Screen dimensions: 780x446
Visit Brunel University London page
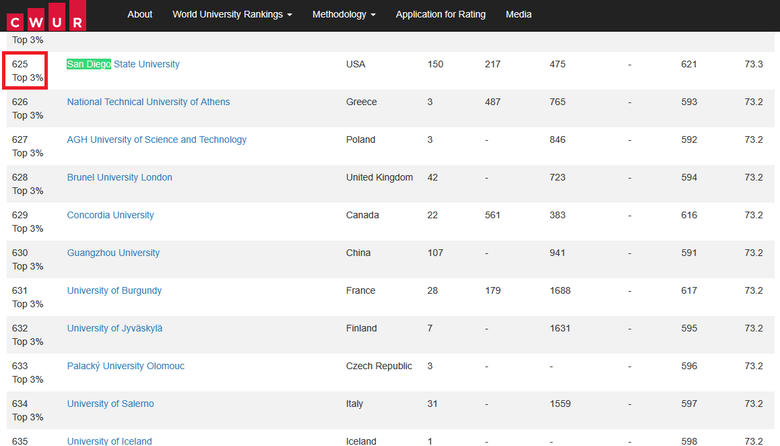point(119,178)
